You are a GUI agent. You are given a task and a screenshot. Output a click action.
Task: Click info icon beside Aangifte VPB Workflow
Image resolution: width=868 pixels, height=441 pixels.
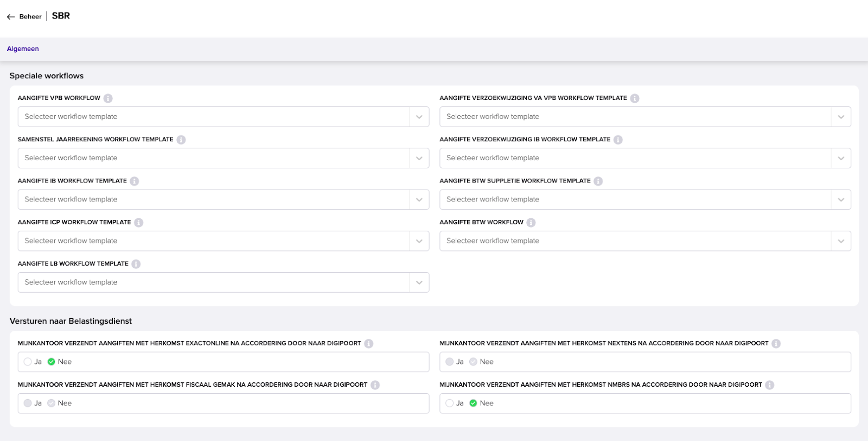pos(108,98)
